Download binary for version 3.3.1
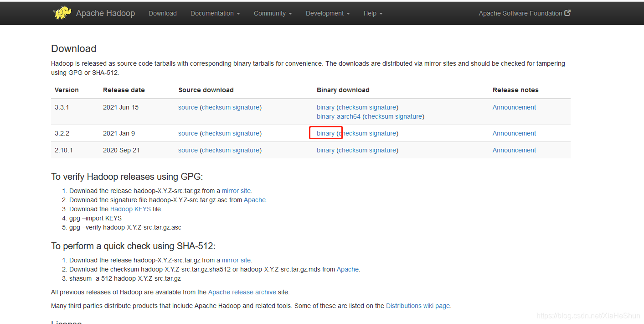The width and height of the screenshot is (644, 324). click(x=325, y=107)
